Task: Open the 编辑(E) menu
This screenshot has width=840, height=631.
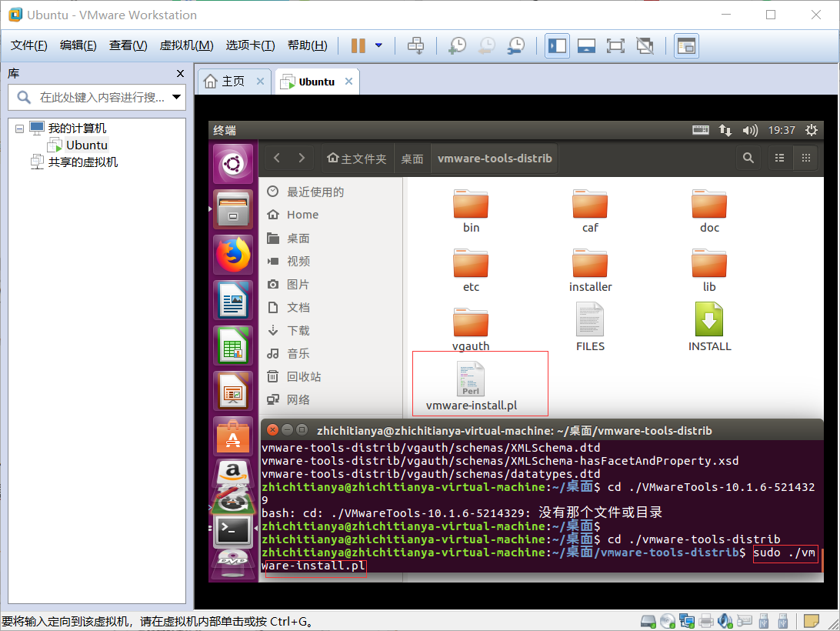Action: pyautogui.click(x=78, y=45)
